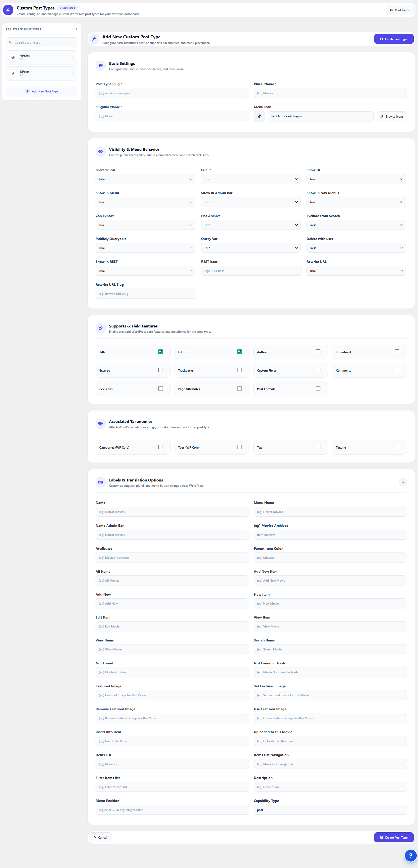
Task: Click the magnifier icon in post types search
Action: click(x=10, y=42)
